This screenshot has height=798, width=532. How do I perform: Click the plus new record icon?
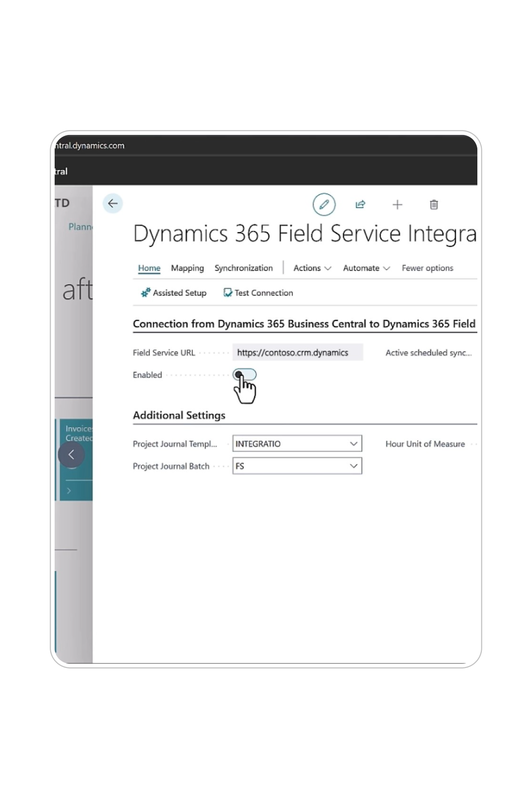397,204
